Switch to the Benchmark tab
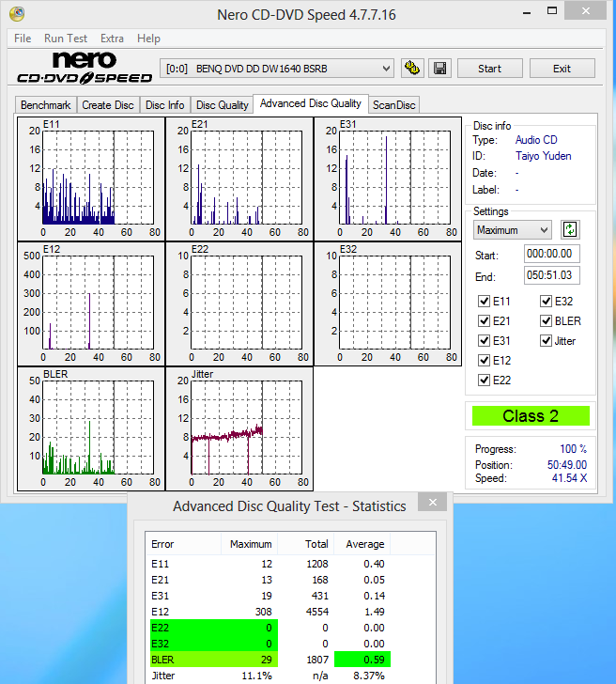The width and height of the screenshot is (616, 684). pyautogui.click(x=46, y=105)
